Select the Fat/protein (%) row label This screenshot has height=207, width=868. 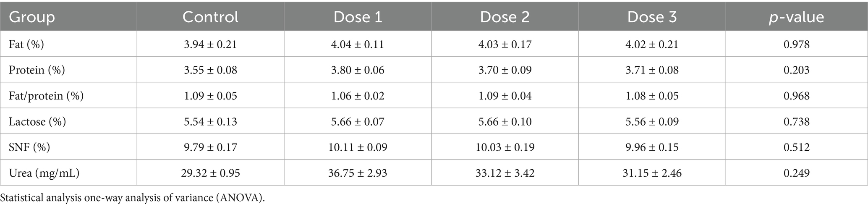tap(46, 96)
